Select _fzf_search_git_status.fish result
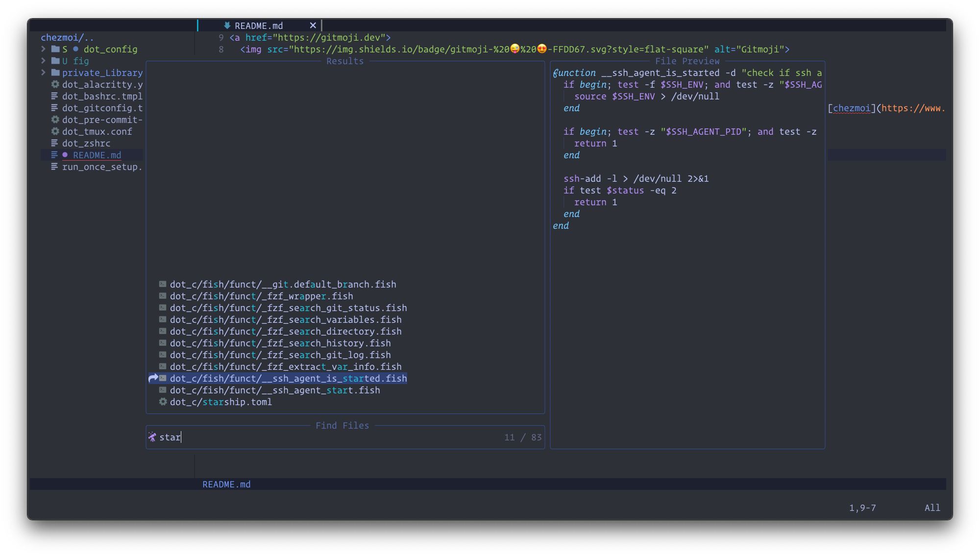The height and width of the screenshot is (556, 980). click(x=288, y=308)
